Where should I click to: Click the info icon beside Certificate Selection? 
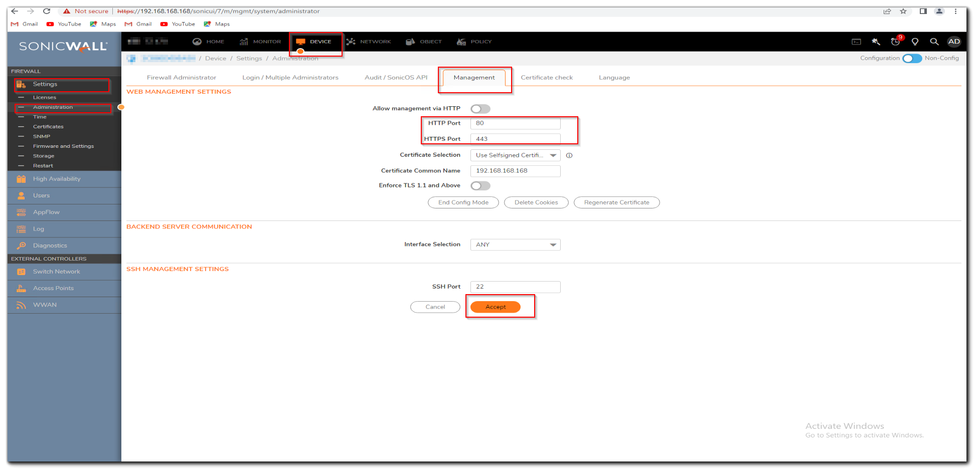click(x=569, y=155)
